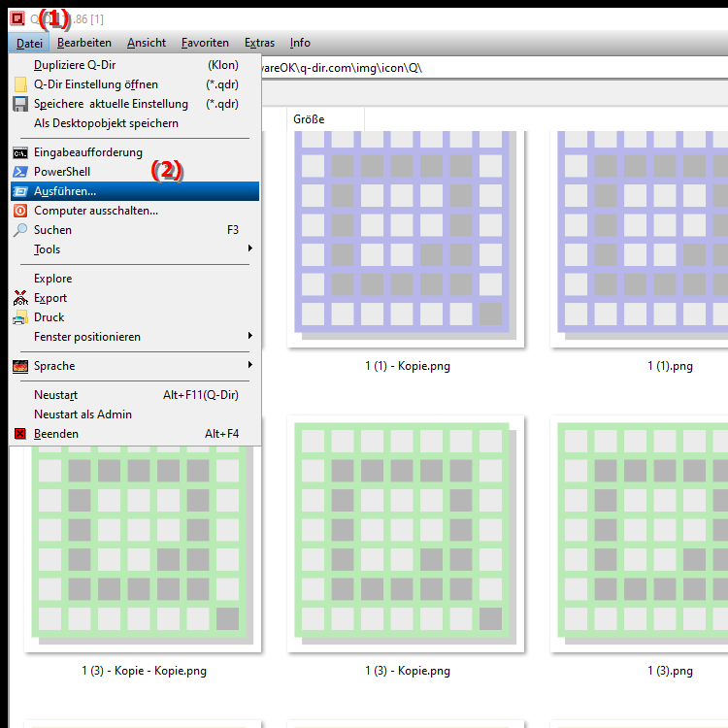Click the file name 1 (1) - Kopie.png
Viewport: 728px width, 728px height.
[x=408, y=366]
